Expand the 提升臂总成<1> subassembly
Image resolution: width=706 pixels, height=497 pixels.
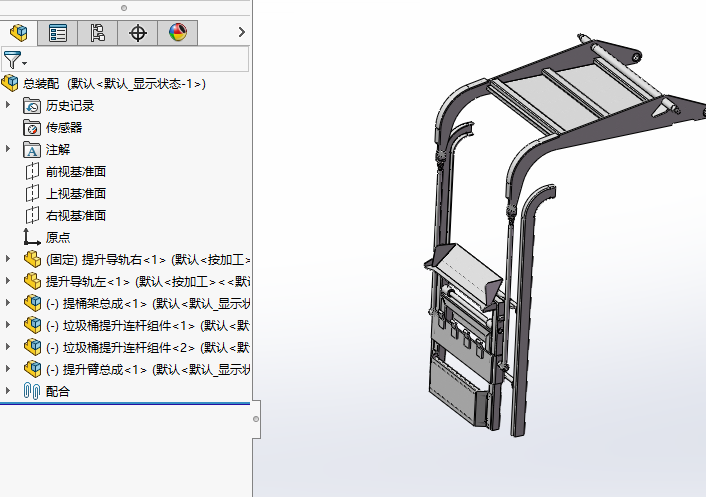click(8, 369)
